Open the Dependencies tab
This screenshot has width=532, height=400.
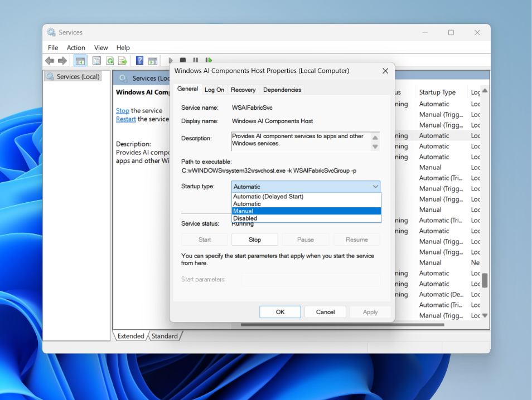coord(282,90)
